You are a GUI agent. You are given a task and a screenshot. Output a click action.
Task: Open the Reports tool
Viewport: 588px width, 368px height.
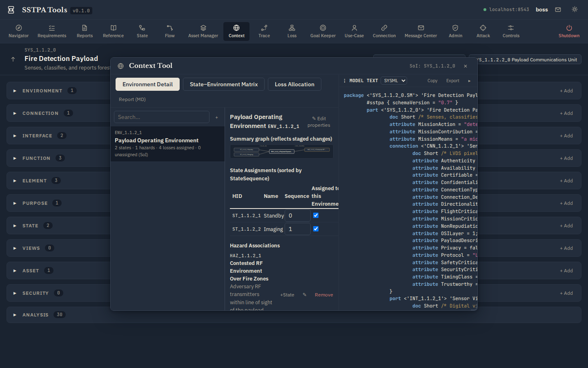coord(85,31)
